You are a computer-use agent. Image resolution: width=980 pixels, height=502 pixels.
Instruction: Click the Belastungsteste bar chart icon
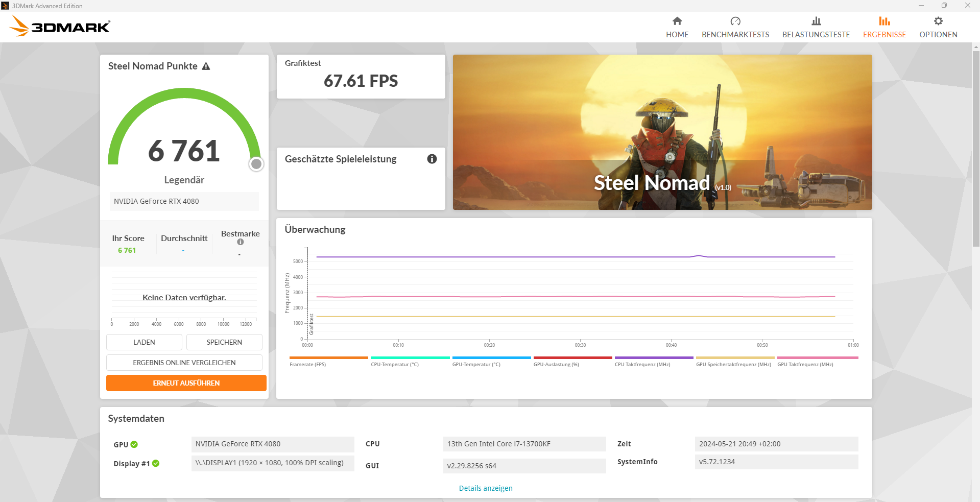816,21
